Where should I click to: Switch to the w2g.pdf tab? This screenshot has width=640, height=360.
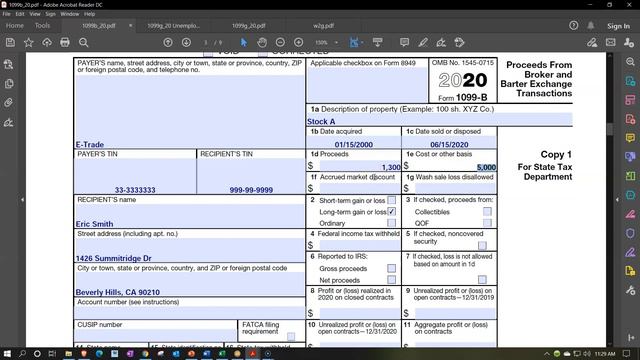[x=323, y=26]
